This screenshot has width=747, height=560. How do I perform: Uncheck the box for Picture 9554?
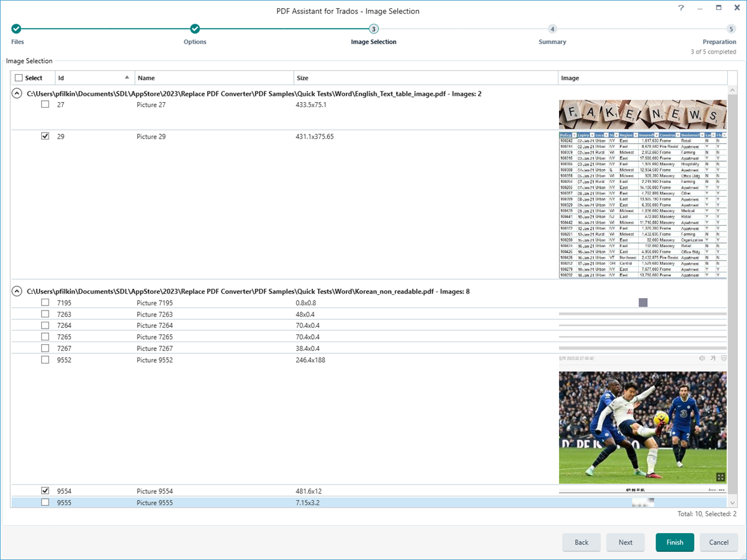[x=45, y=491]
